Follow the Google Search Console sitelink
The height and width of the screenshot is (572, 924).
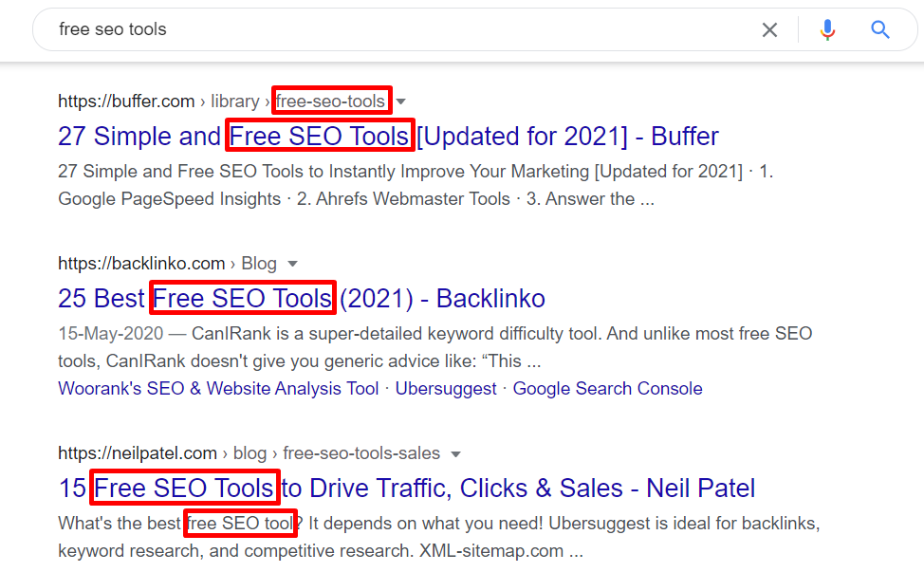click(607, 389)
